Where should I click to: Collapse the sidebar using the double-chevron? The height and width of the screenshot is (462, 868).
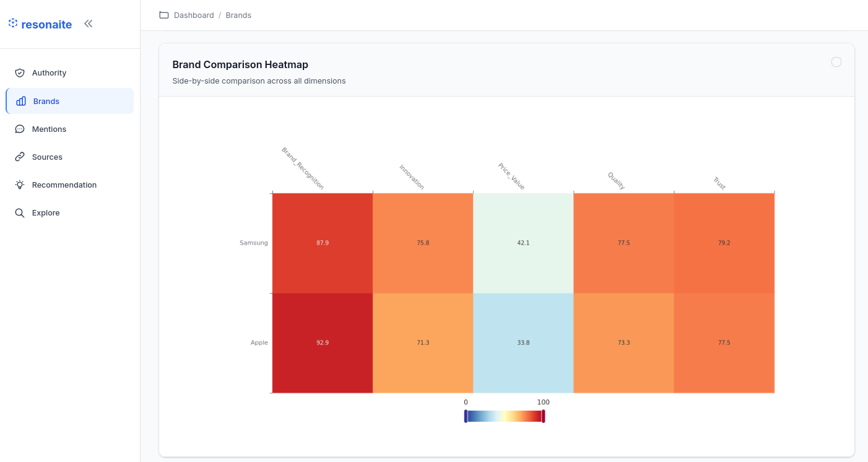[88, 23]
